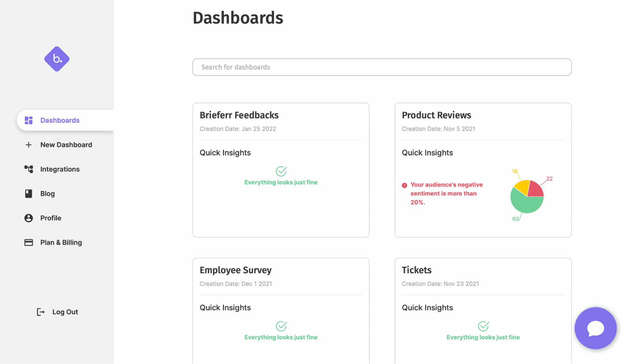Focus the Search for dashboards field
The width and height of the screenshot is (637, 364).
pyautogui.click(x=382, y=67)
